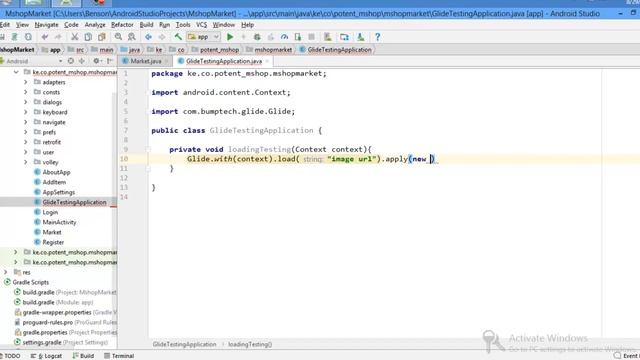The width and height of the screenshot is (640, 360).
Task: Click the Debug bug icon
Action: point(257,37)
